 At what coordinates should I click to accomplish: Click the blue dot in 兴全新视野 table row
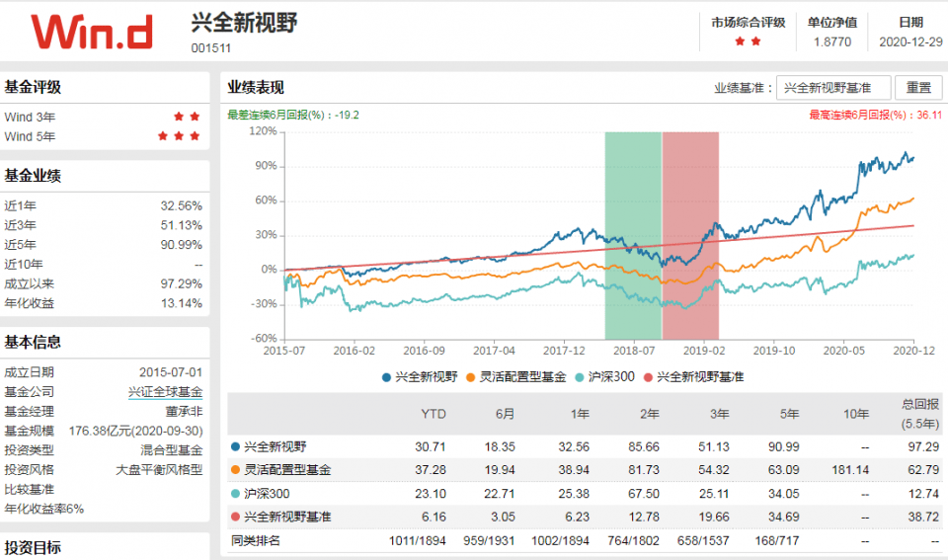236,446
